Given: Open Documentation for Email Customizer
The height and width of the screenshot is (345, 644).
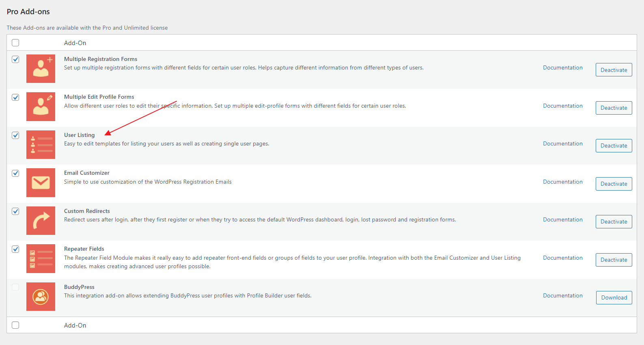Looking at the screenshot, I should tap(563, 182).
